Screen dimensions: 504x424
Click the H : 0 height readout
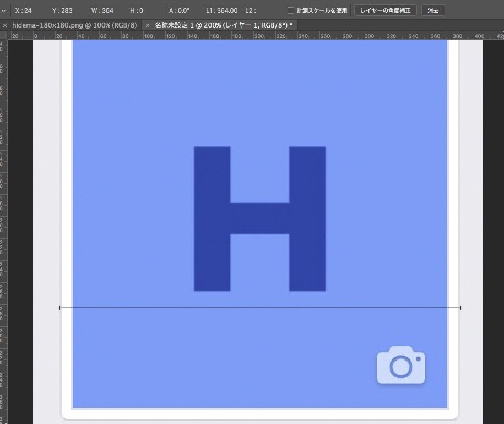(137, 10)
